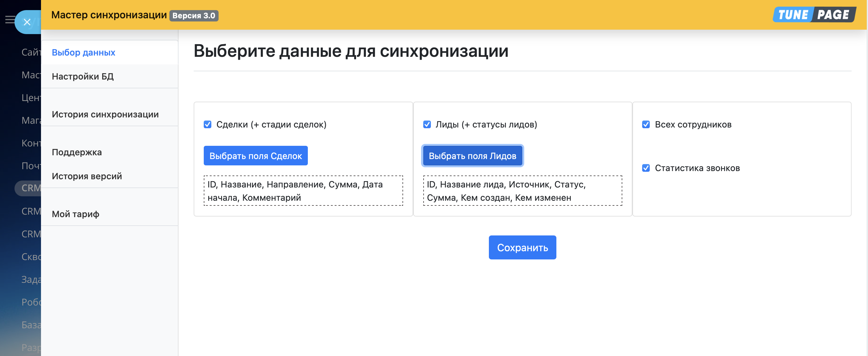The width and height of the screenshot is (868, 356).
Task: Open Настройки БД section
Action: point(83,76)
